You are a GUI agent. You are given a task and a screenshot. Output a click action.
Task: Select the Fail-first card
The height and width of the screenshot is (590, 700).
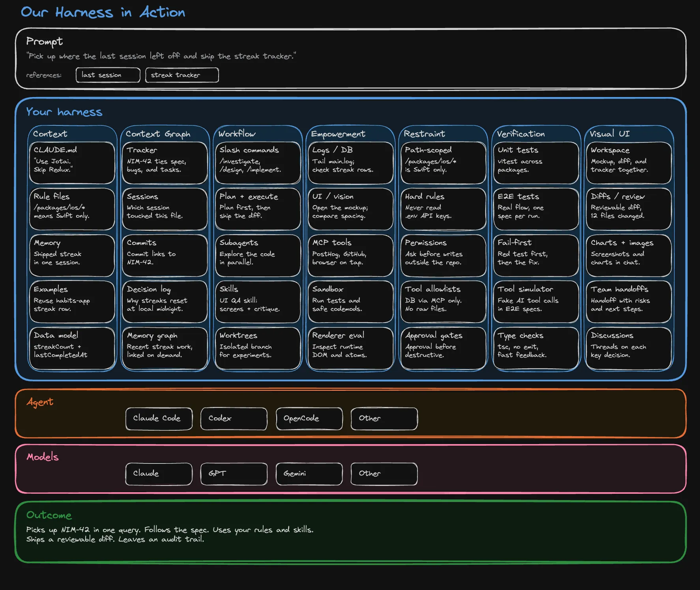(536, 256)
